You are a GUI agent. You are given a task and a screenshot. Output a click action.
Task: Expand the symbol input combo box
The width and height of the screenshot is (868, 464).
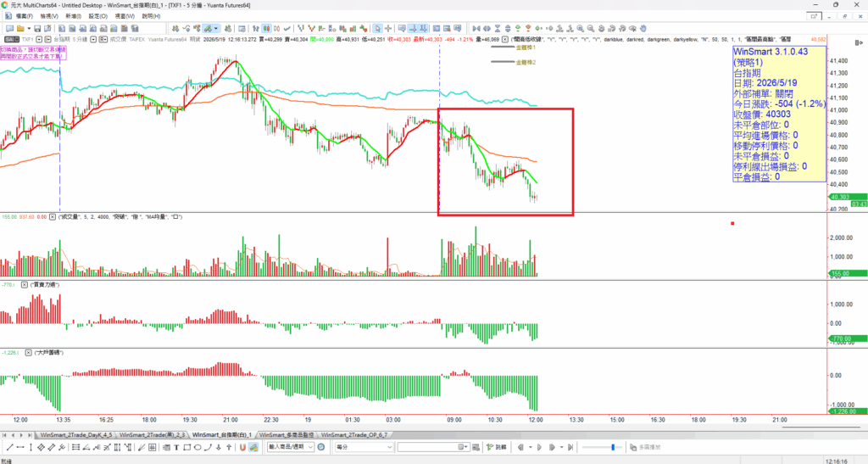tap(310, 447)
